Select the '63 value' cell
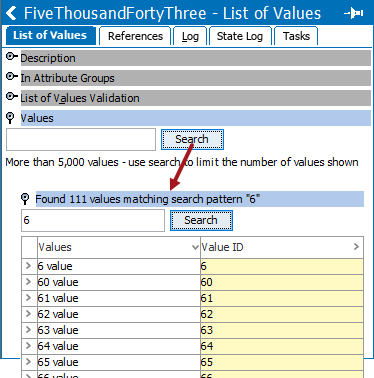374x378 pixels. click(x=119, y=330)
